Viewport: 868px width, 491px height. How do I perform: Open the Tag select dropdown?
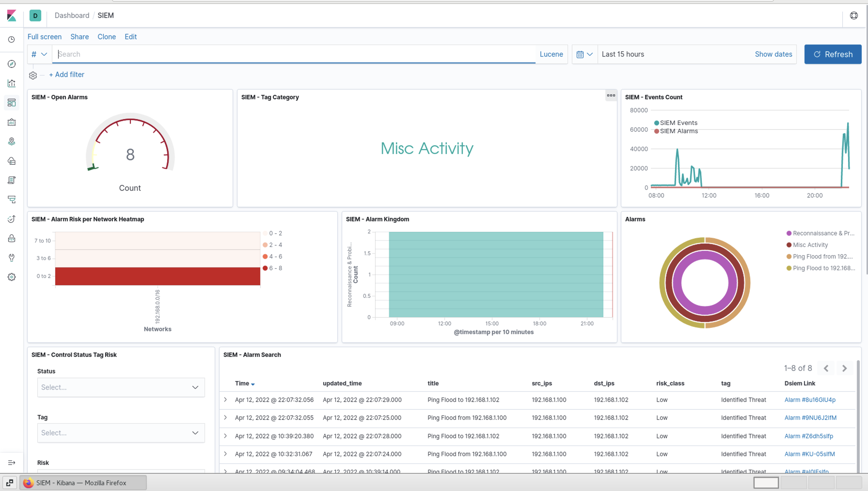tap(121, 433)
